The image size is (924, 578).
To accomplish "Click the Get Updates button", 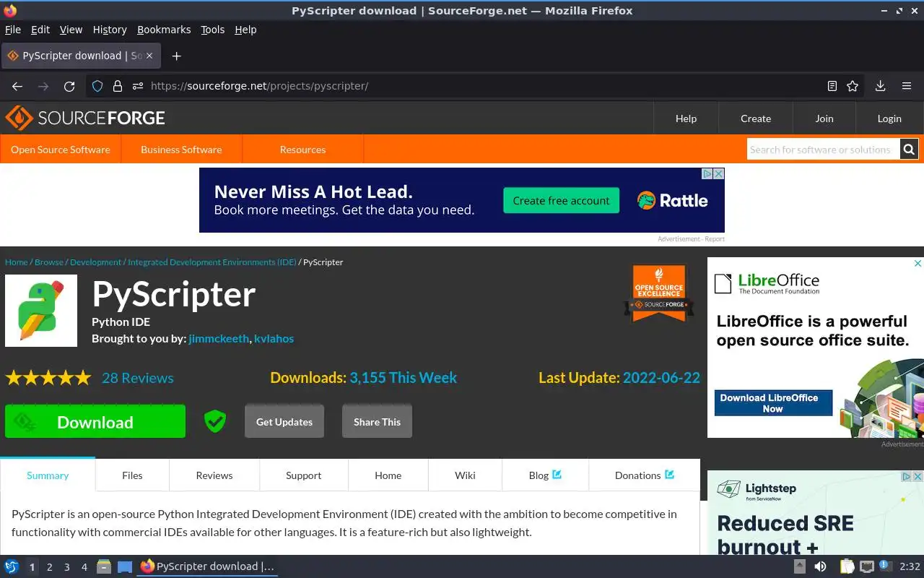I will click(284, 422).
